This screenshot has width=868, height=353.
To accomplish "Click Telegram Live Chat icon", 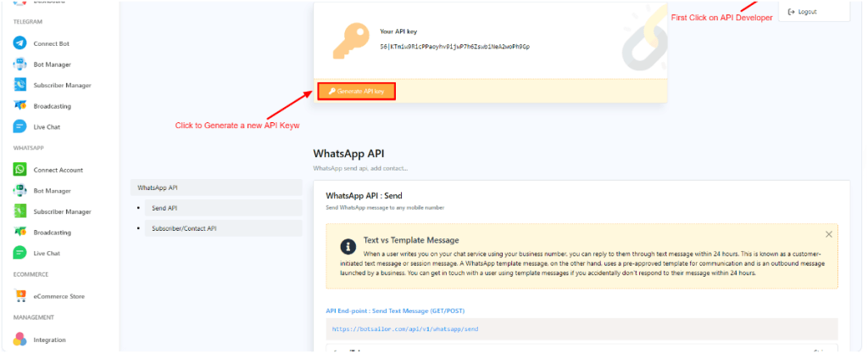I will (20, 126).
